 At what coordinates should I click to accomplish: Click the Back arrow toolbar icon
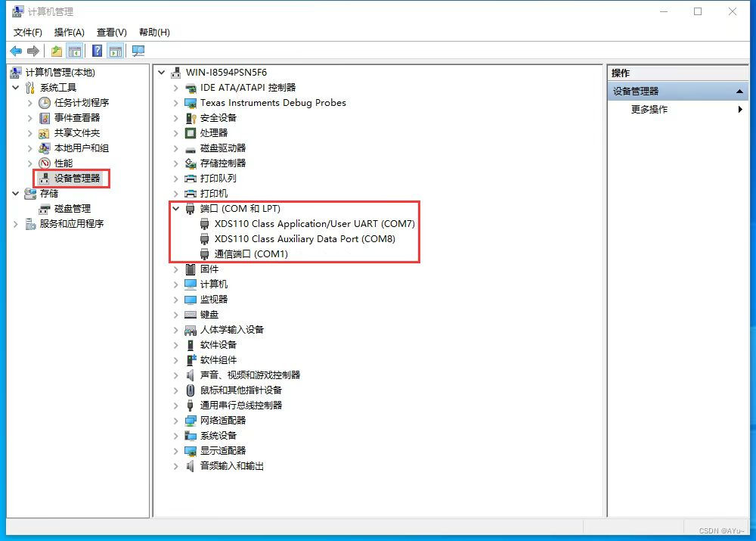[x=16, y=51]
